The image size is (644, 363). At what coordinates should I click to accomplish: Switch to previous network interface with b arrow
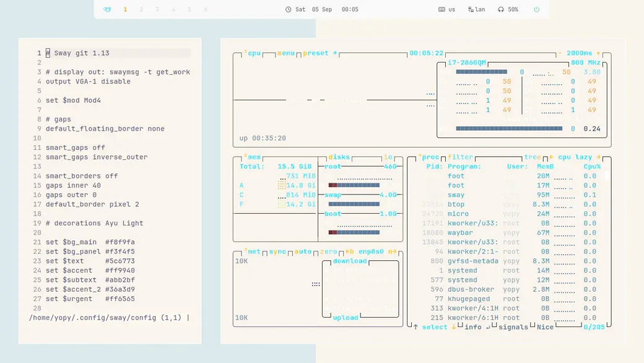pos(349,251)
